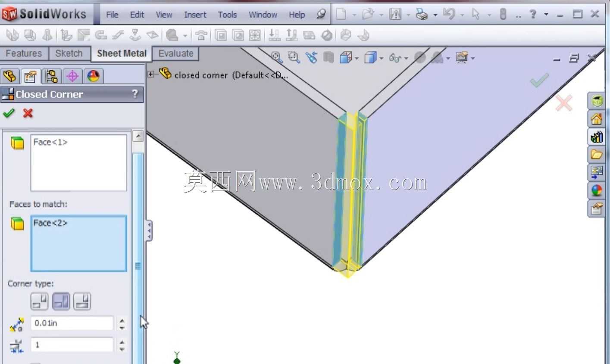Screen dimensions: 610x364
Task: Click the Section View icon
Action: coord(329,57)
